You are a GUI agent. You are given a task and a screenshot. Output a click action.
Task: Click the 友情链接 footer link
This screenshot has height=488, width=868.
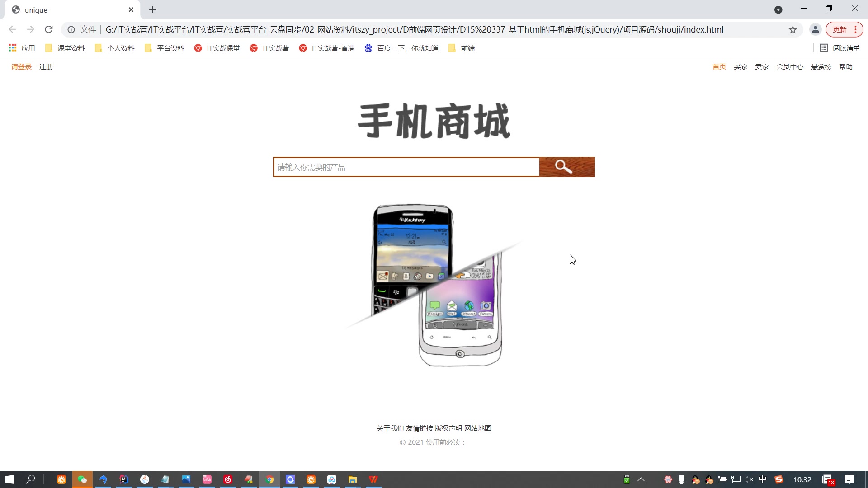tap(420, 428)
